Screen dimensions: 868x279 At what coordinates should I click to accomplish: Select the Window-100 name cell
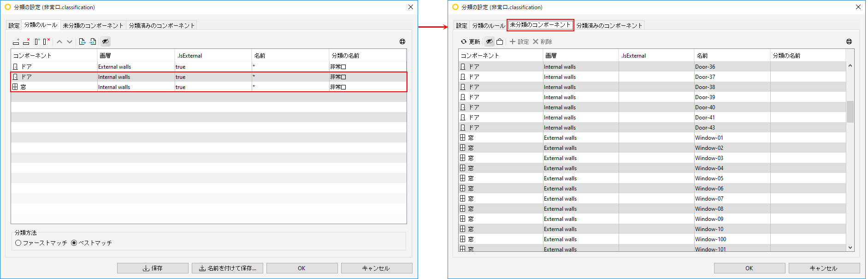(x=732, y=239)
